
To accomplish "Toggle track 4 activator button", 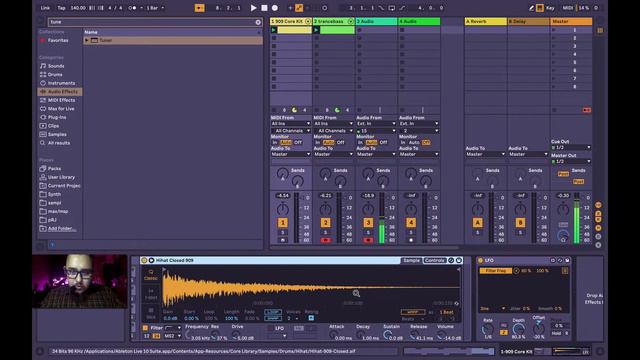I will [411, 222].
